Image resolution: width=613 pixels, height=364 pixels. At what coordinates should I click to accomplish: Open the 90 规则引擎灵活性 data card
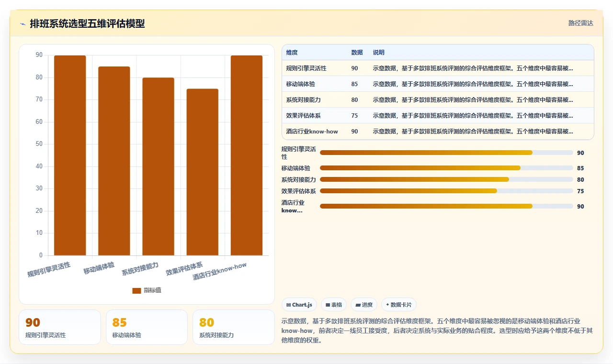[x=60, y=327]
